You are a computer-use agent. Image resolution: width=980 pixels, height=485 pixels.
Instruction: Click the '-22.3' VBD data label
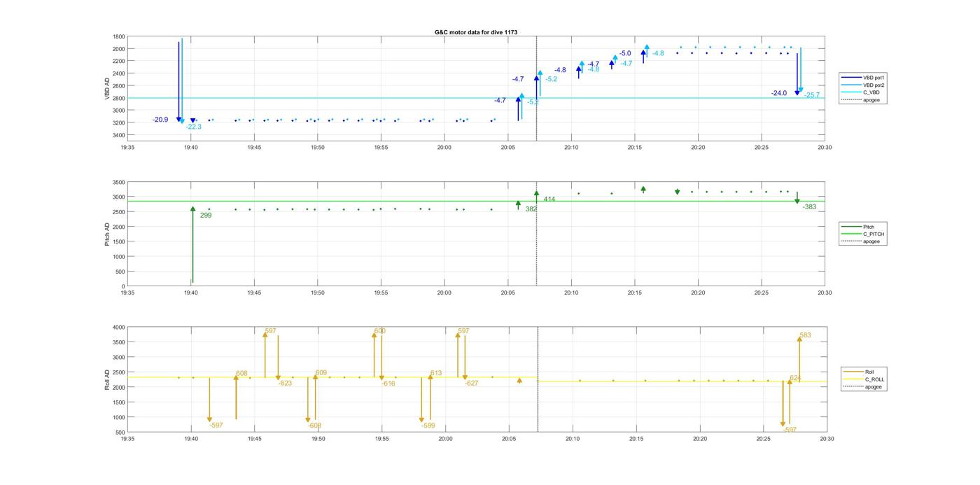click(193, 127)
